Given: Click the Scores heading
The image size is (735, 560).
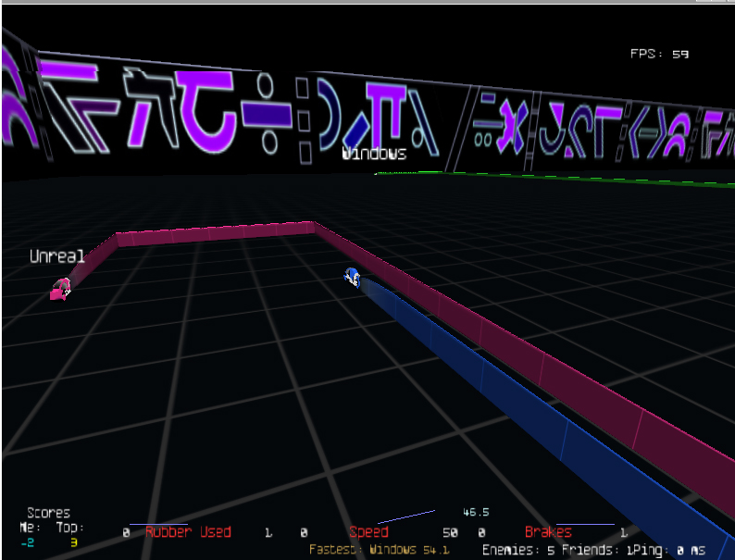Looking at the screenshot, I should pos(48,513).
